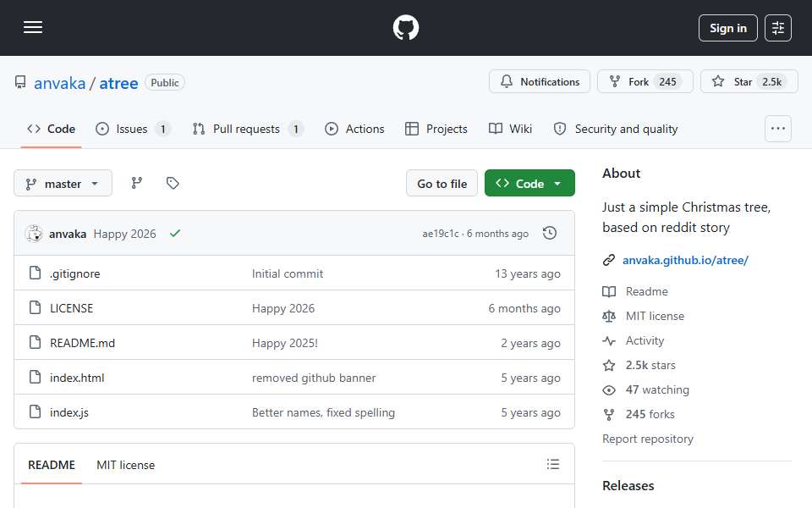Click the Sign in button
The height and width of the screenshot is (508, 812).
[727, 28]
